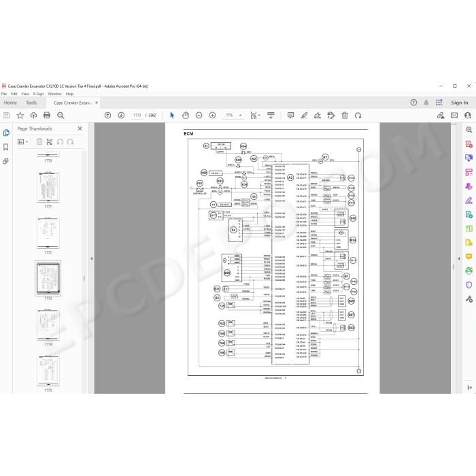Open the apps grid icon

[439, 103]
